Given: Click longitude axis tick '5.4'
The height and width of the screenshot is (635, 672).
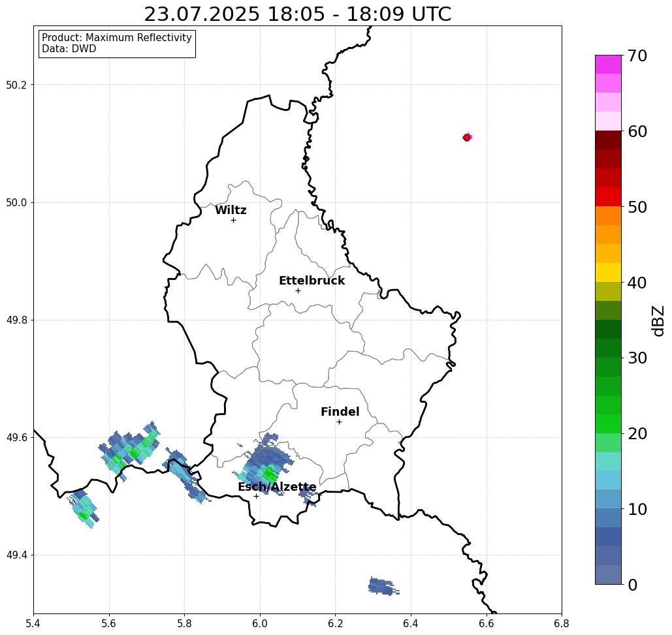Looking at the screenshot, I should pyautogui.click(x=33, y=623).
